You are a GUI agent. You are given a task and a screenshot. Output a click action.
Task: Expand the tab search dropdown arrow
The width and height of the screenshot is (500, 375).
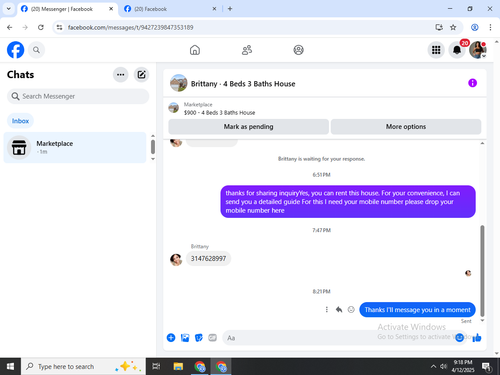9,9
